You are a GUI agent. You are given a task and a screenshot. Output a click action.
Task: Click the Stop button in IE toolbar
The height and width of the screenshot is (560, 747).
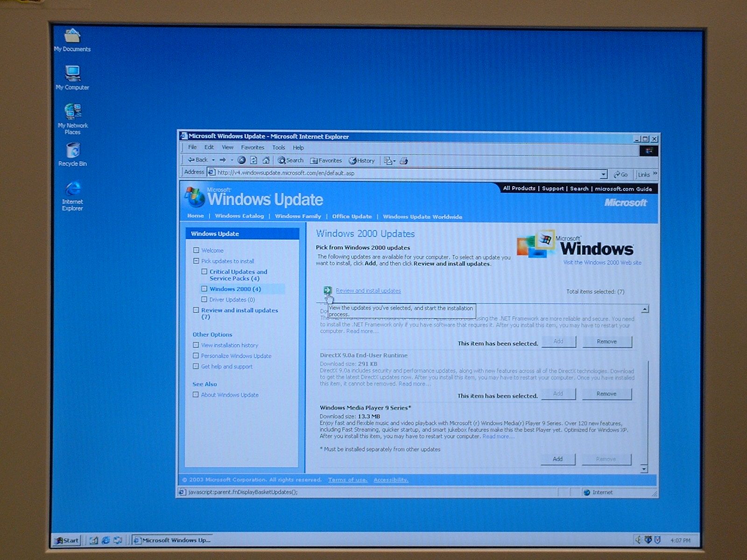click(x=241, y=160)
